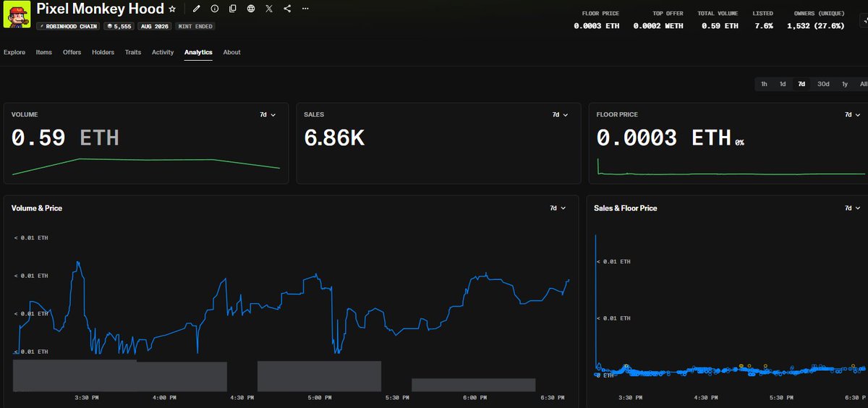Open the Sales card 7d dropdown
This screenshot has width=868, height=408.
(560, 114)
